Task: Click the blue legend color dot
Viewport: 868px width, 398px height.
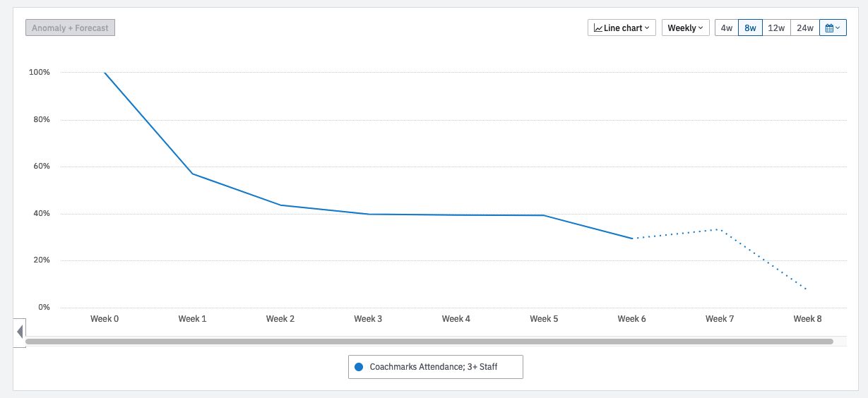Action: (359, 367)
